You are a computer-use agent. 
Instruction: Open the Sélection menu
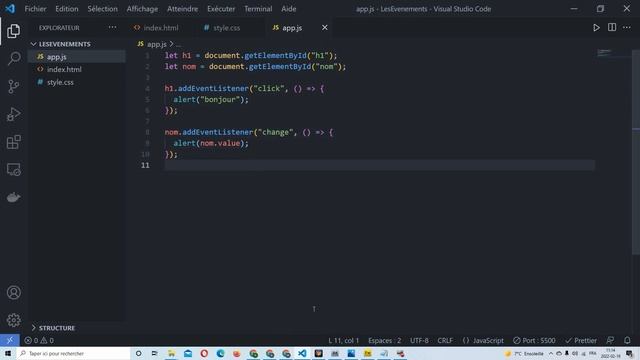(x=102, y=9)
